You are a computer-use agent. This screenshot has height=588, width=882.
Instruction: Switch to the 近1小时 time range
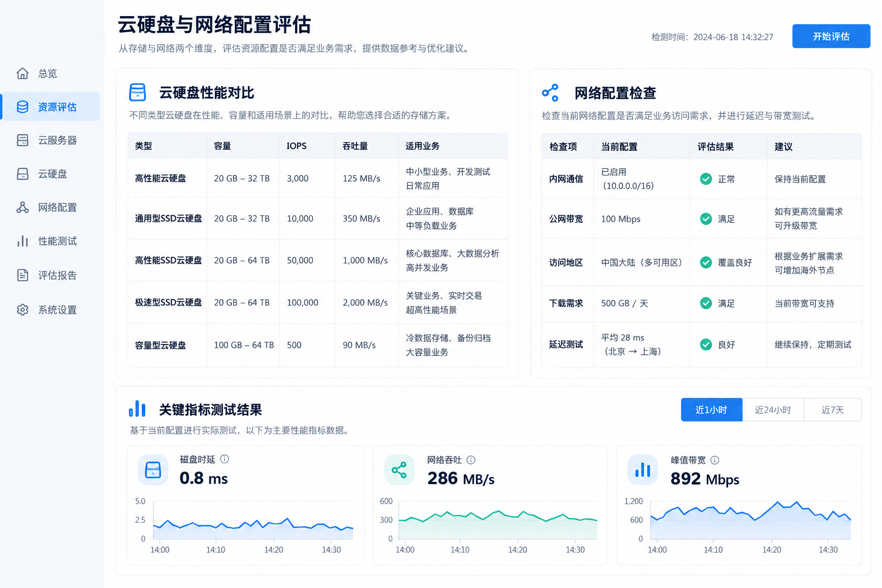(x=711, y=409)
